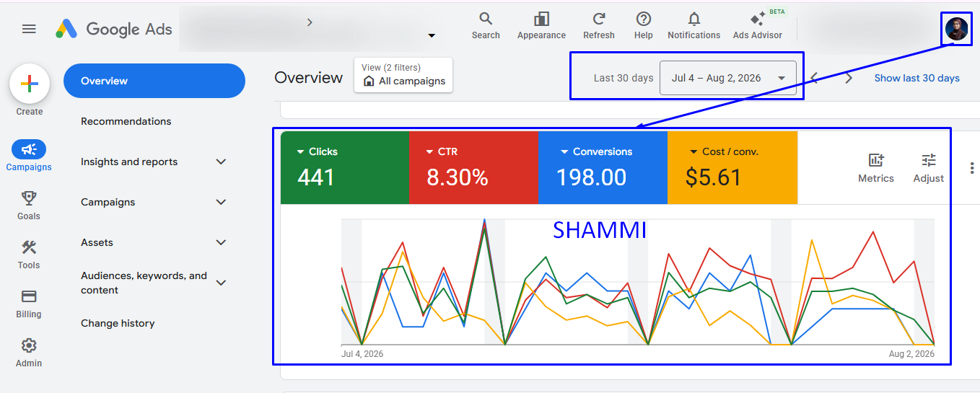
Task: Click the Create plus button
Action: click(x=29, y=84)
